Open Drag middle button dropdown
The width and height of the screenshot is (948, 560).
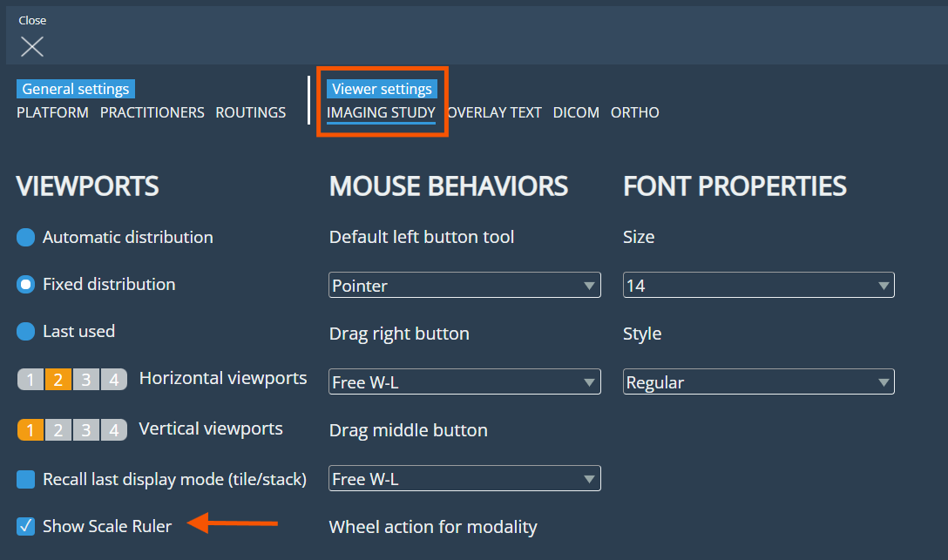coord(464,479)
